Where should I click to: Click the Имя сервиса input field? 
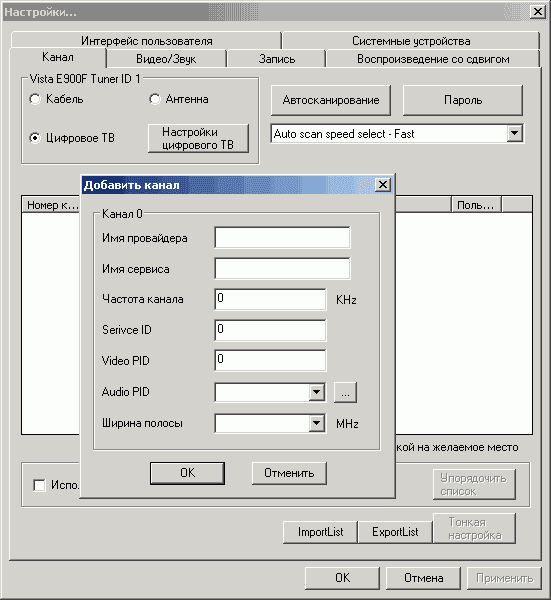click(x=282, y=268)
